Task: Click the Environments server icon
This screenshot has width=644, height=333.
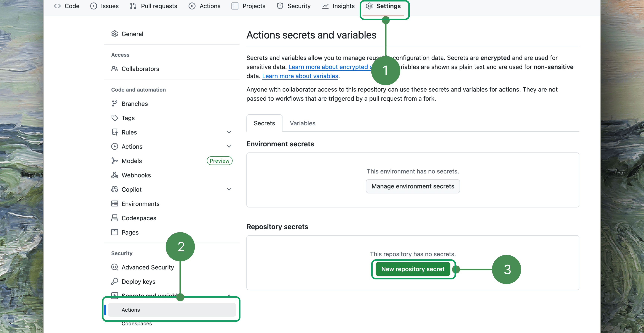Action: [x=114, y=204]
